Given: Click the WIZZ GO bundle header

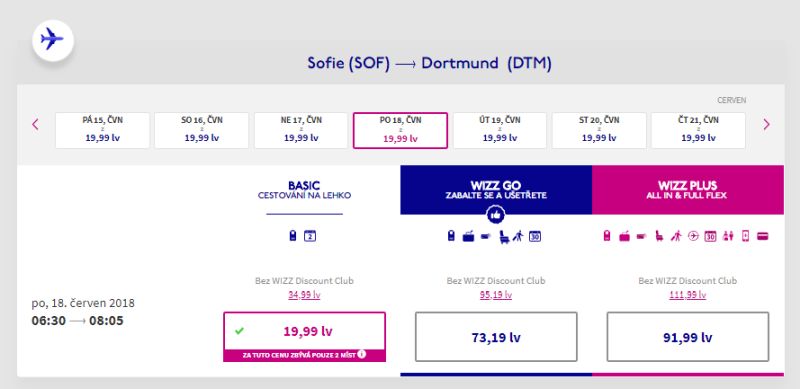Looking at the screenshot, I should coord(496,189).
